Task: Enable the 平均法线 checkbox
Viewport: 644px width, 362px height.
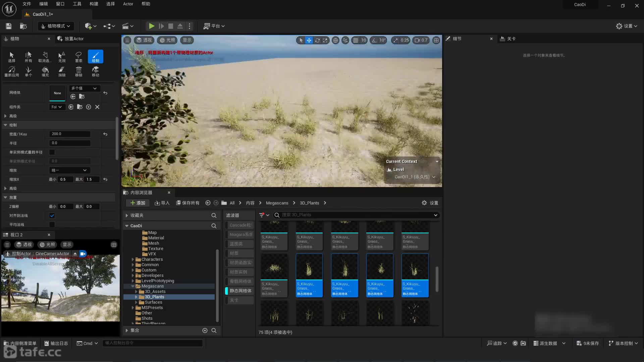Action: click(52, 225)
